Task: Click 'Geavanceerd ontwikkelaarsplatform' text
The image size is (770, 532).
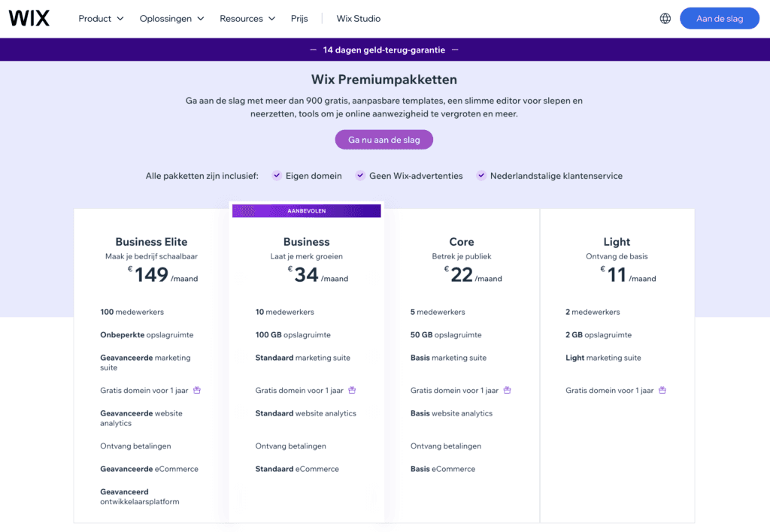Action: [140, 497]
